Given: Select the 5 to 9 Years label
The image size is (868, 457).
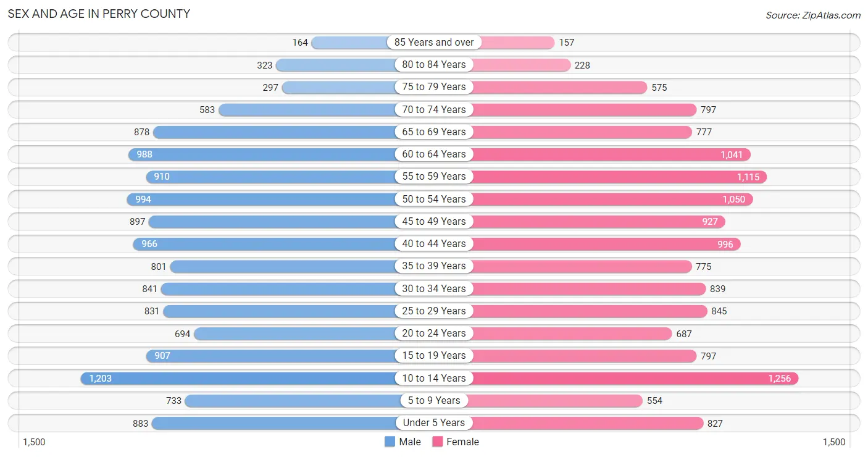Looking at the screenshot, I should point(434,400).
